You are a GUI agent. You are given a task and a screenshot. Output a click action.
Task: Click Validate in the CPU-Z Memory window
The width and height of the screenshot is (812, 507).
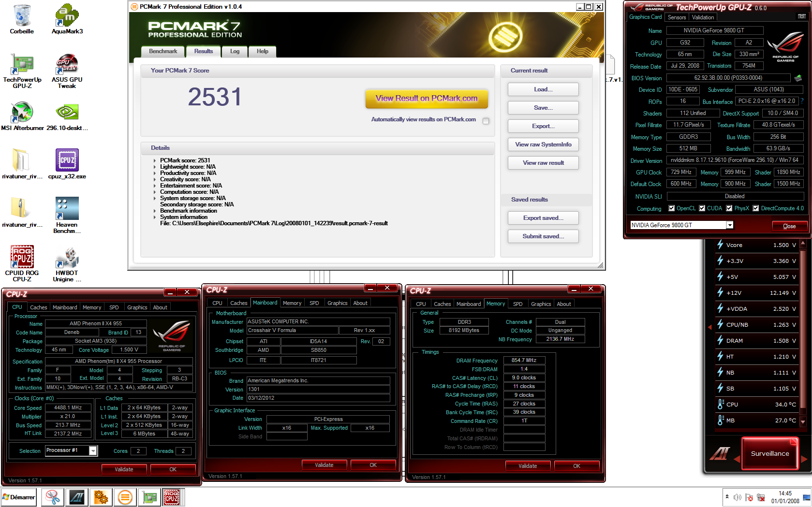click(528, 466)
